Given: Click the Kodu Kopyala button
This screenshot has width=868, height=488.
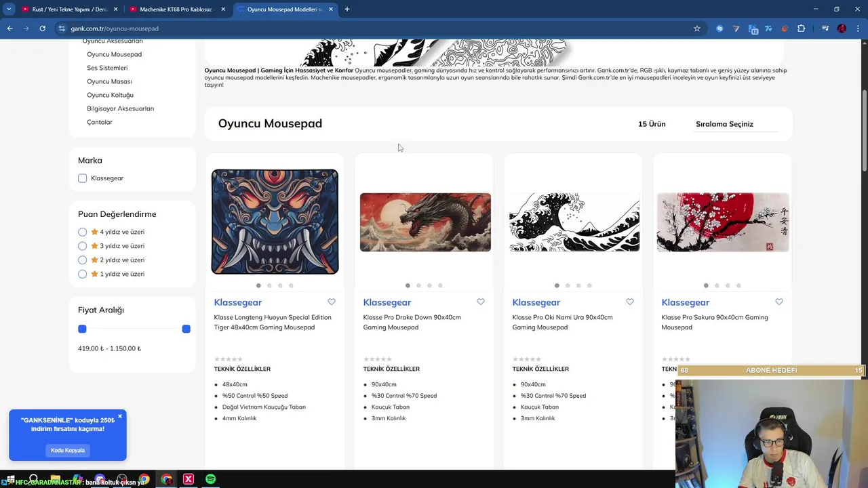Looking at the screenshot, I should pyautogui.click(x=68, y=450).
